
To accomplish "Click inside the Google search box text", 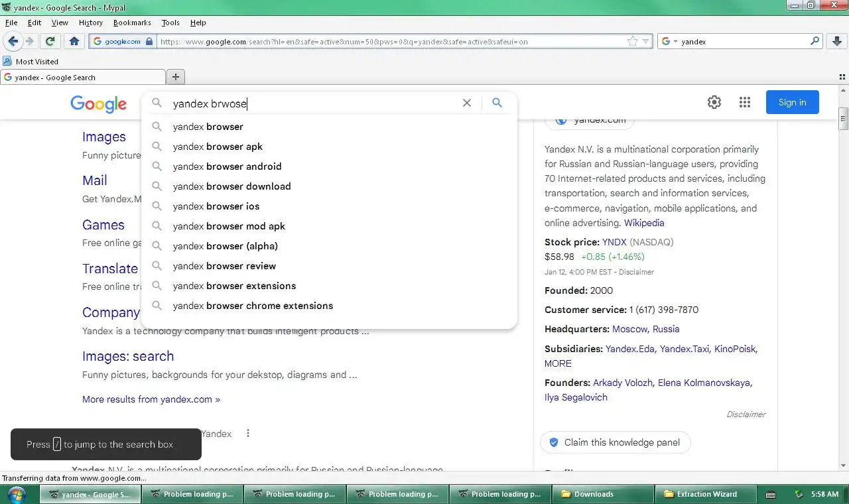I will coord(312,103).
